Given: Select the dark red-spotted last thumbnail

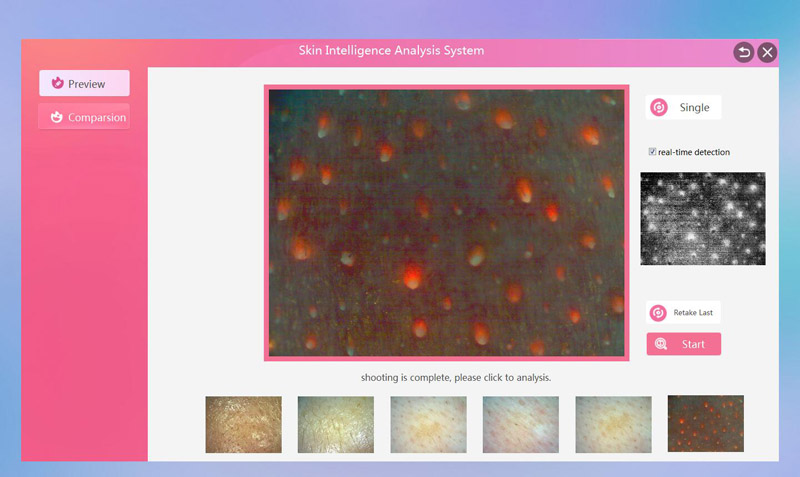Looking at the screenshot, I should (706, 423).
